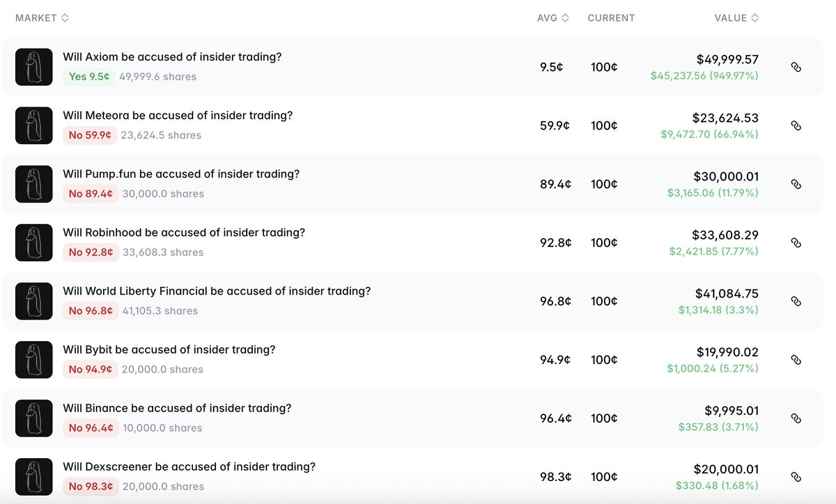The width and height of the screenshot is (836, 504).
Task: Open share link for Bybit market row
Action: 796,359
